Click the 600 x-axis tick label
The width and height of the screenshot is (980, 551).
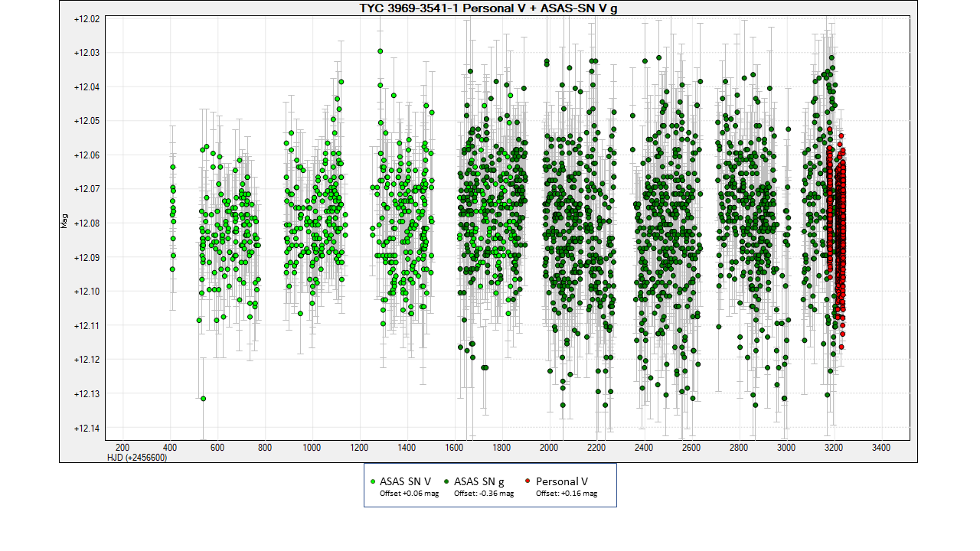coord(217,447)
